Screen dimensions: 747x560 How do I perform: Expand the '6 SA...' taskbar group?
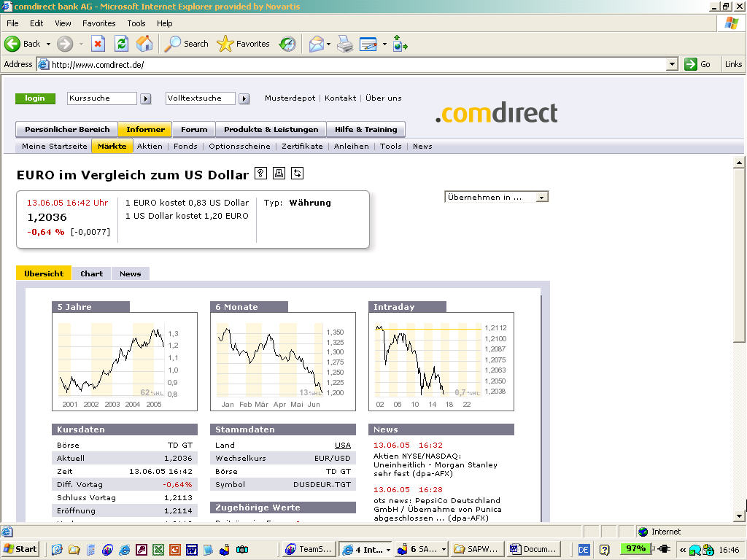[444, 550]
